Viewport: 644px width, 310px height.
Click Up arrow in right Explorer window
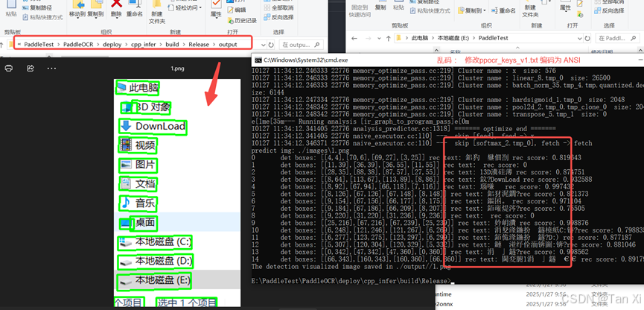(x=388, y=38)
